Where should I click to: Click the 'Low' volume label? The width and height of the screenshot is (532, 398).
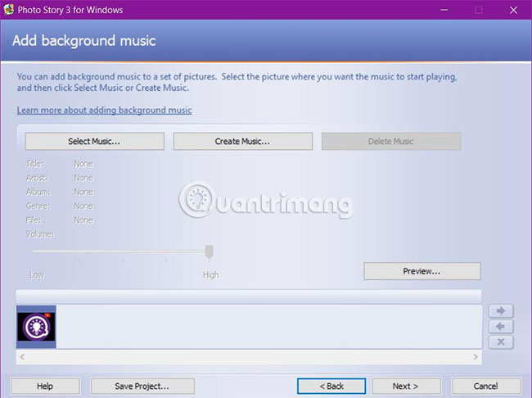click(x=37, y=274)
